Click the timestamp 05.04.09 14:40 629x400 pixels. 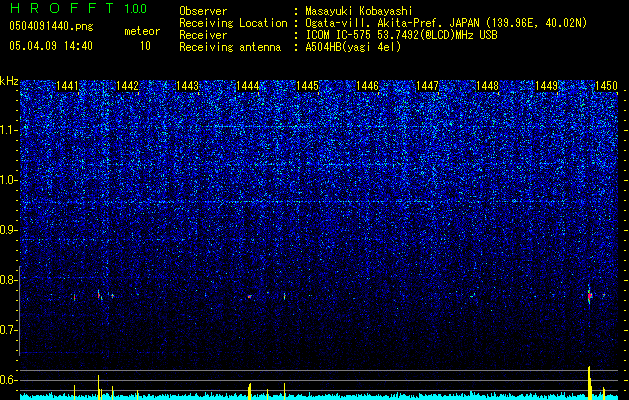pyautogui.click(x=51, y=46)
